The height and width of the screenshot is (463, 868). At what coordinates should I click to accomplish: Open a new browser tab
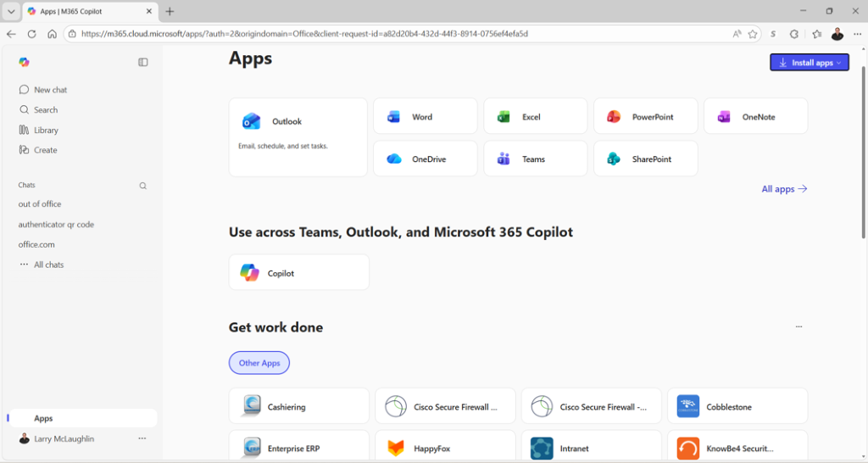point(170,11)
